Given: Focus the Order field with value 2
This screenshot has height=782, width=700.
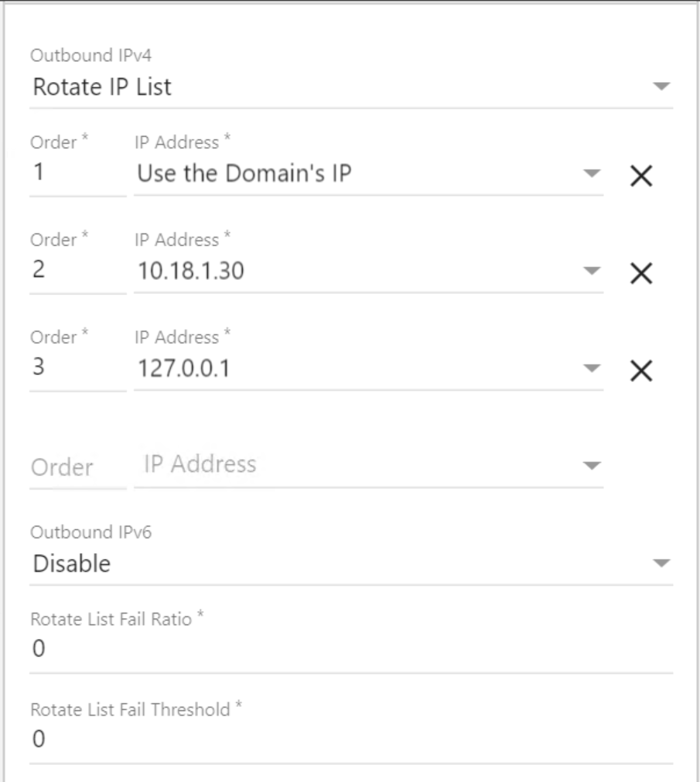Looking at the screenshot, I should (x=77, y=271).
